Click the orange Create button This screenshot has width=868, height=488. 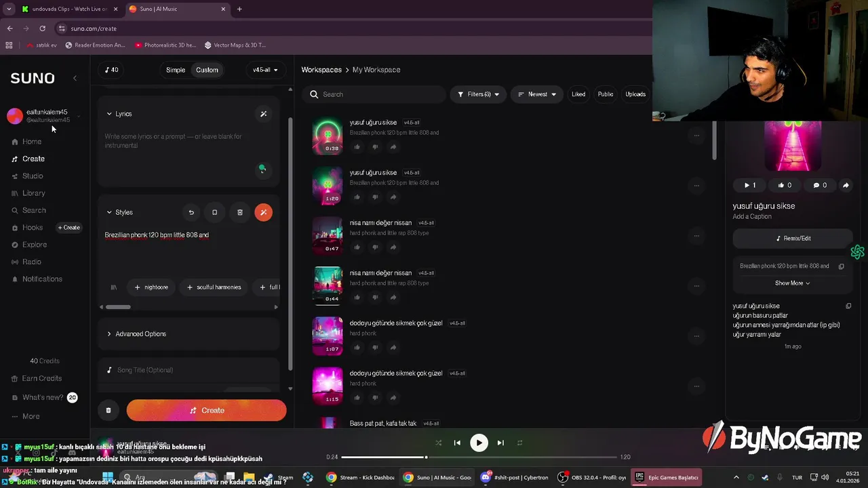pos(206,410)
